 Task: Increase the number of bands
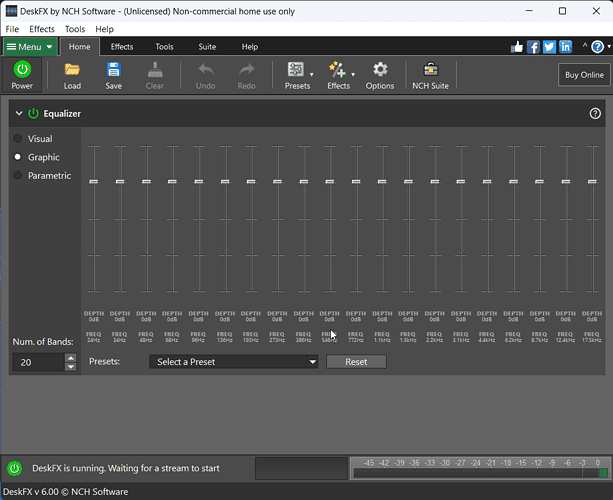[71, 358]
